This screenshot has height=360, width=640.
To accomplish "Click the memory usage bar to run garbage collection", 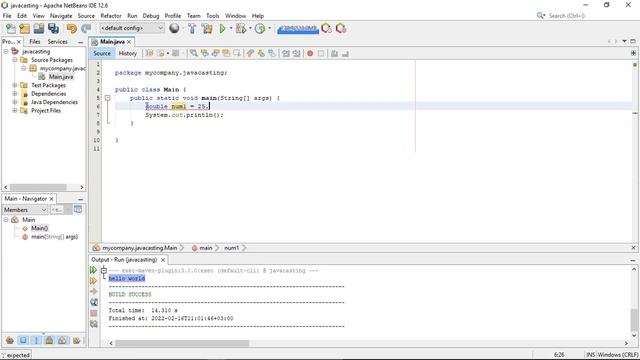I will tap(298, 29).
